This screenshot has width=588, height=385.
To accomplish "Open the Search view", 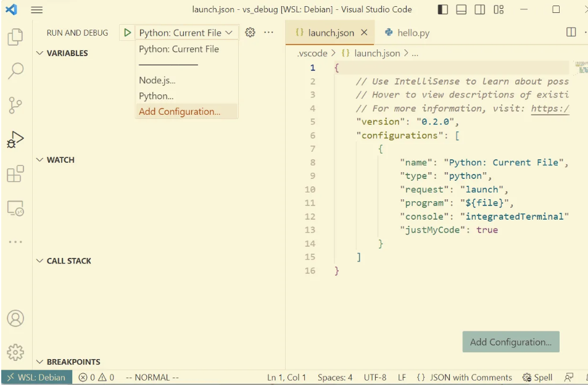I will click(15, 70).
